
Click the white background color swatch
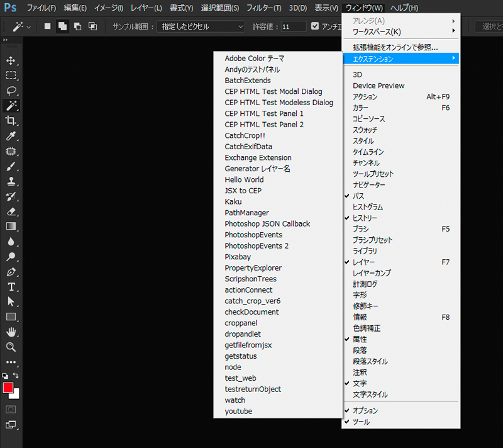pos(16,395)
